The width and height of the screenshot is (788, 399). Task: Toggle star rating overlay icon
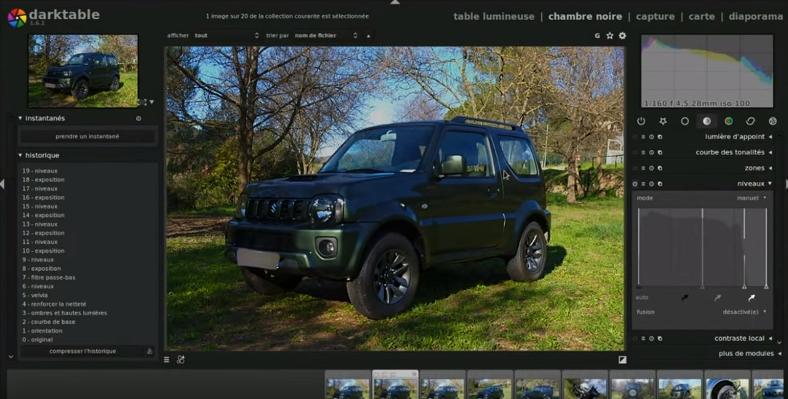tap(610, 36)
